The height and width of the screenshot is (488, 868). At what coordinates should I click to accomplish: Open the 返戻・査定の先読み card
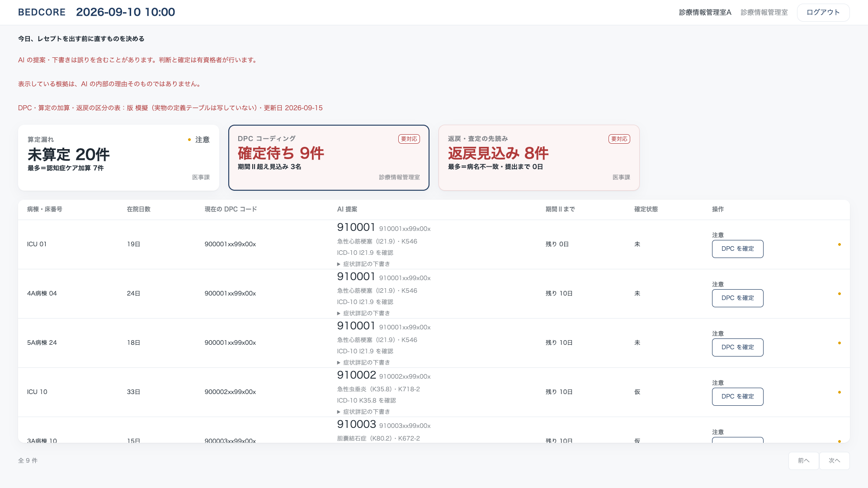pyautogui.click(x=539, y=158)
